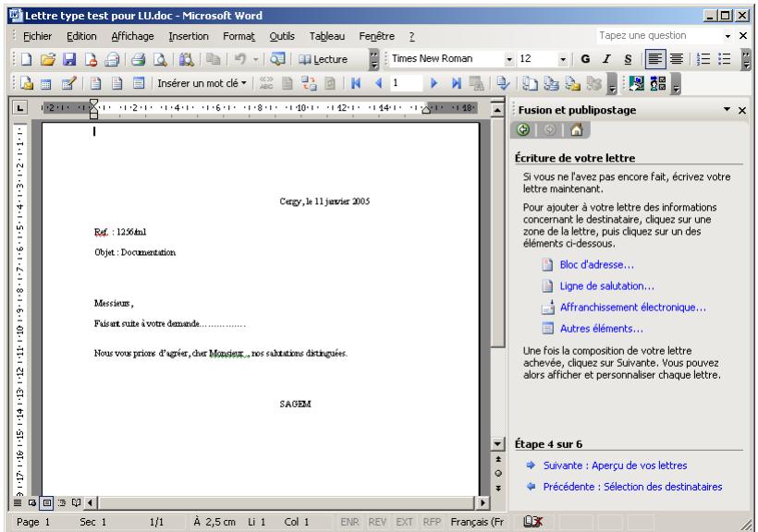Open the font size dropdown

click(563, 59)
